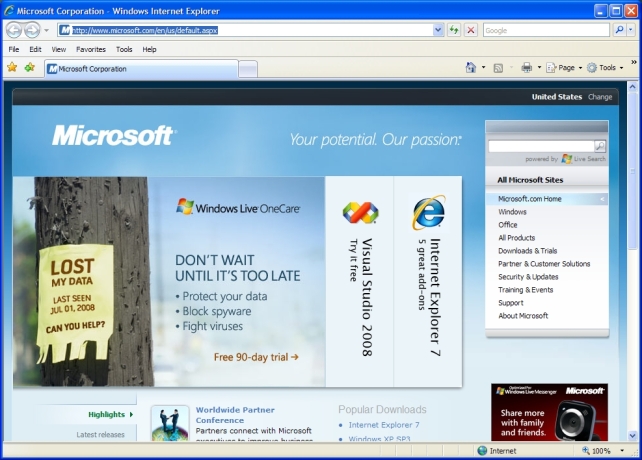This screenshot has width=642, height=460.
Task: Click the Print icon
Action: coord(527,68)
